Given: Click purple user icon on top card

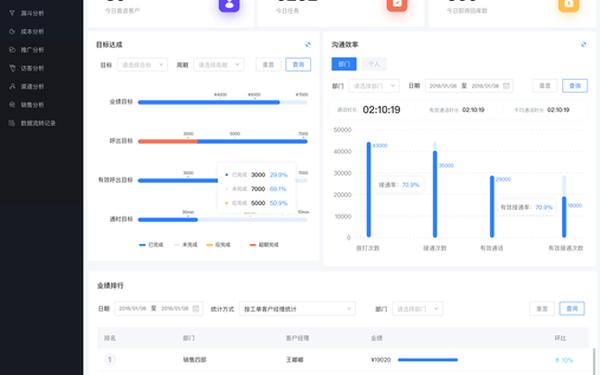Looking at the screenshot, I should (229, 4).
